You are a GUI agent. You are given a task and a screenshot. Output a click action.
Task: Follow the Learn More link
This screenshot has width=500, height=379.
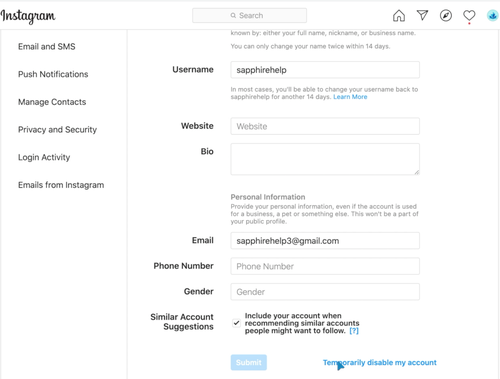click(350, 97)
